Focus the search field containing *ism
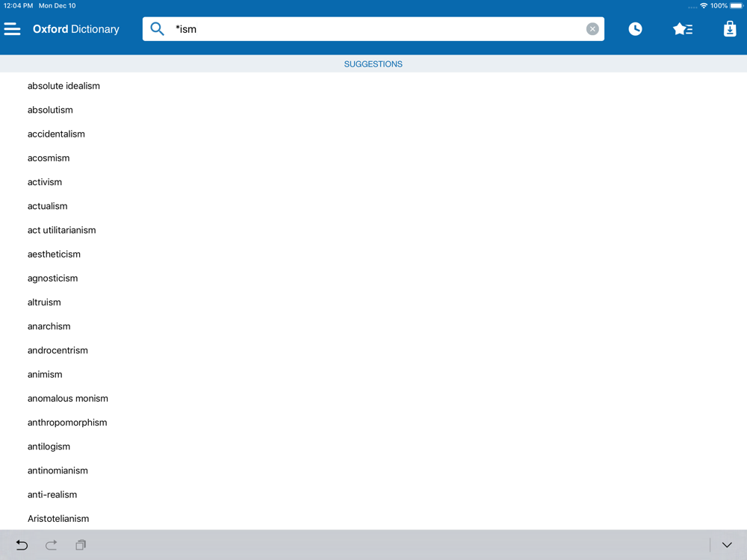 coord(373,29)
